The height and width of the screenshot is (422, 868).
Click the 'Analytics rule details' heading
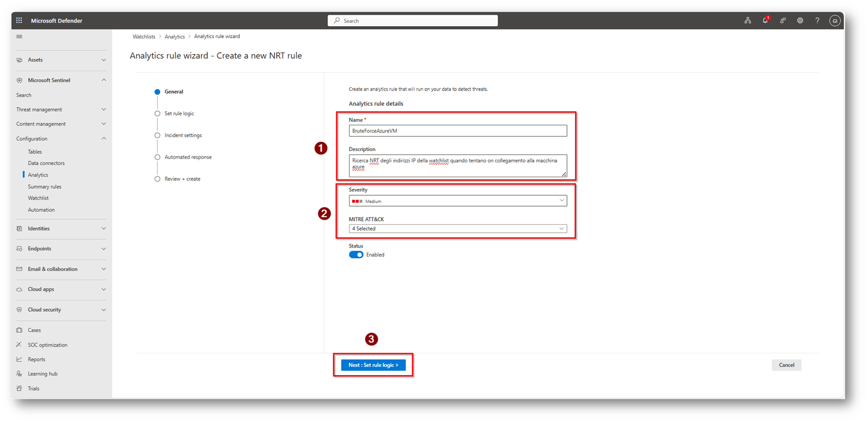(x=376, y=104)
